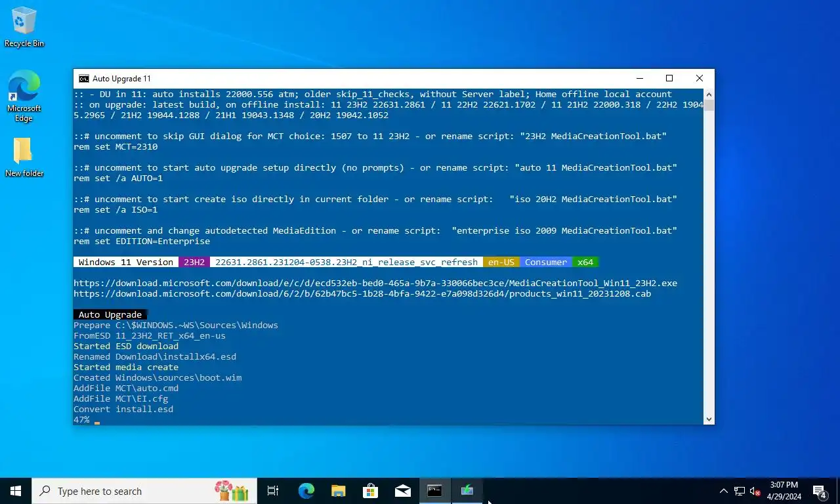Minimize the Auto Upgrade 11 window
This screenshot has width=840, height=504.
[639, 78]
